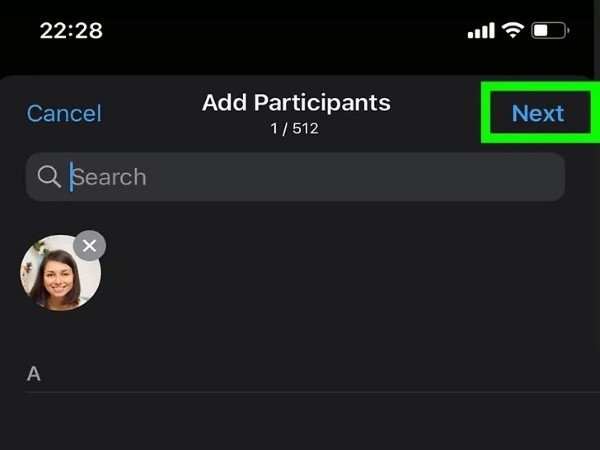Tap the 22:28 clock in status bar
Viewport: 600px width, 450px height.
tap(71, 31)
